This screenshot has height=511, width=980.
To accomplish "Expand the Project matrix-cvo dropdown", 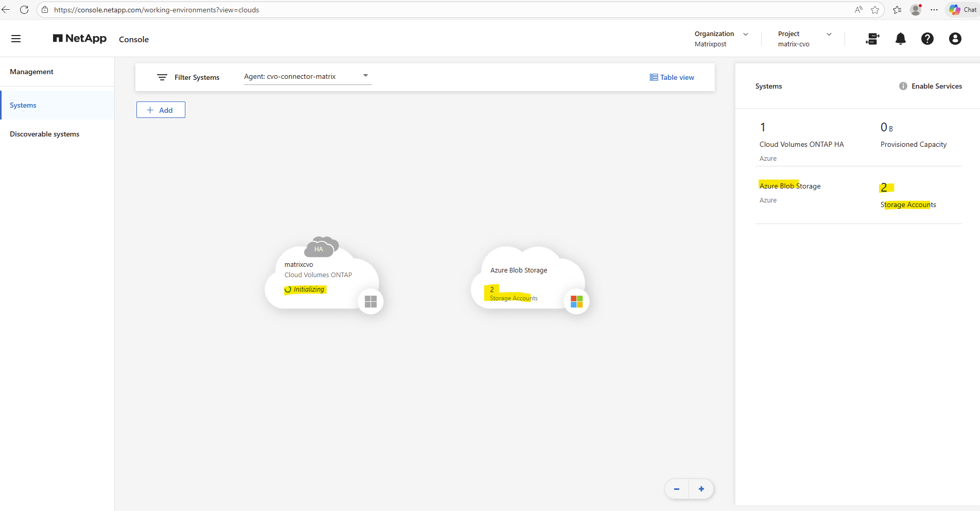I will click(829, 34).
